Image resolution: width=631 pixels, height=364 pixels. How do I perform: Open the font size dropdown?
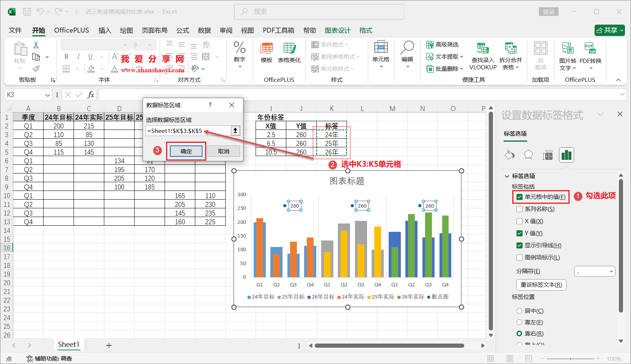[150, 45]
